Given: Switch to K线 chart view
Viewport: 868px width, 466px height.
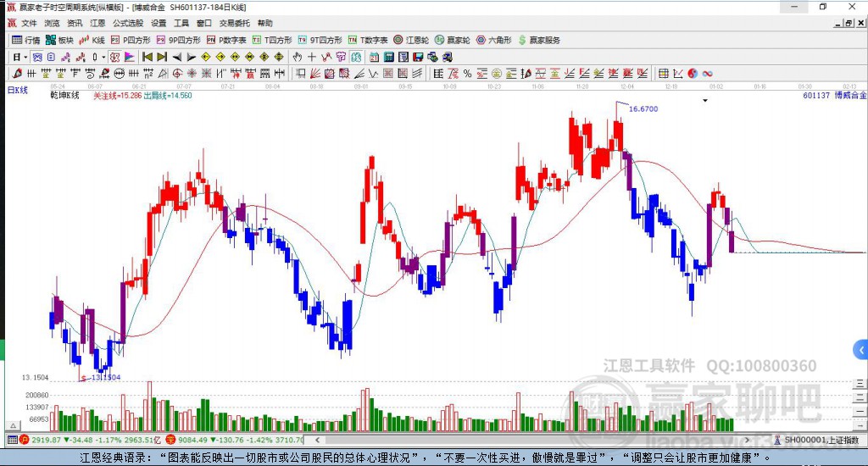Looking at the screenshot, I should click(92, 40).
